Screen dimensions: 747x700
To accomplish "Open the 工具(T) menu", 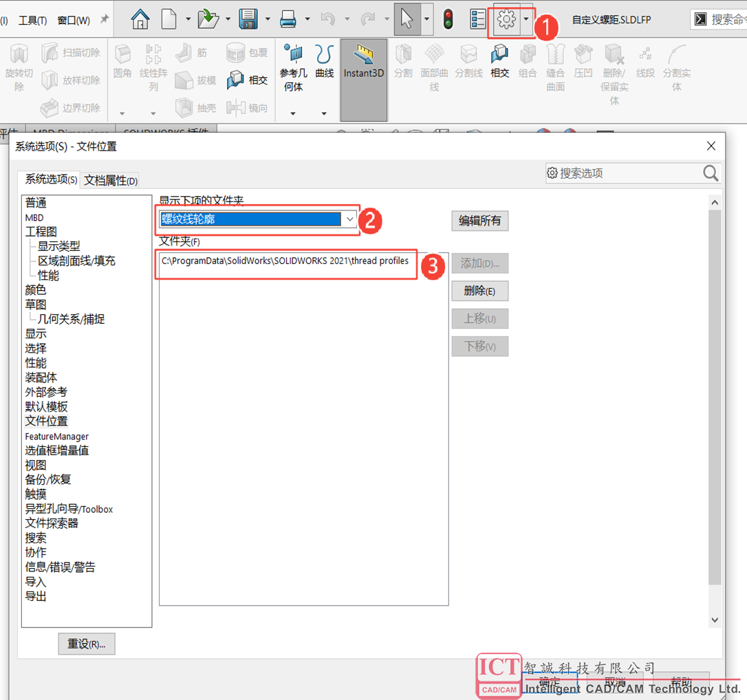I will coord(32,20).
